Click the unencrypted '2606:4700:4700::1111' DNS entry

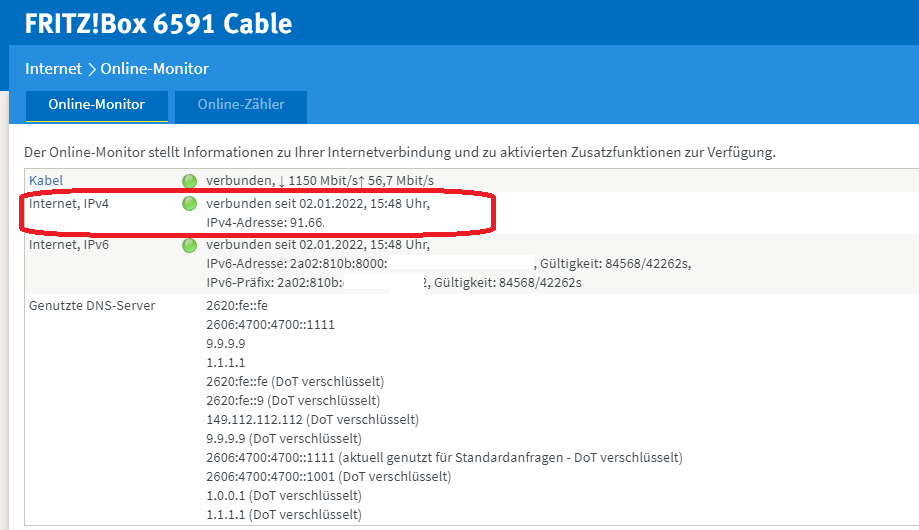coord(270,325)
